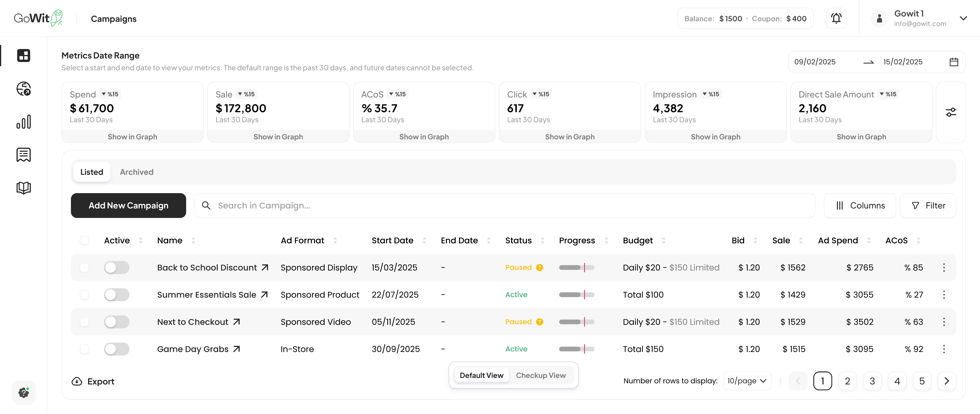Check the Game Day Grabs row checkbox
Image resolution: width=980 pixels, height=414 pixels.
pos(84,349)
